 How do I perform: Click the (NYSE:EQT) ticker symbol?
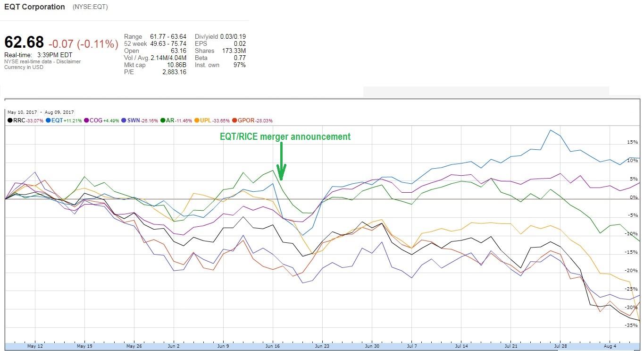(x=91, y=7)
